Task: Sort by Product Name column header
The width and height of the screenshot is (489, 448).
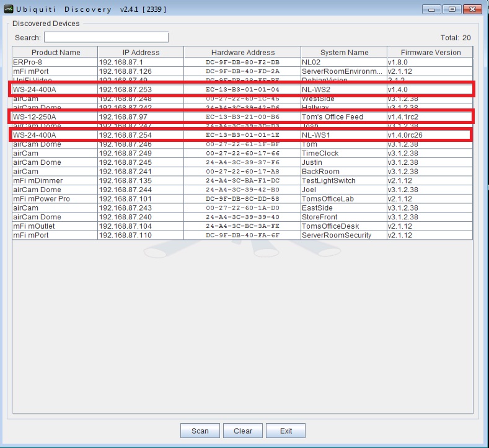Action: click(55, 53)
